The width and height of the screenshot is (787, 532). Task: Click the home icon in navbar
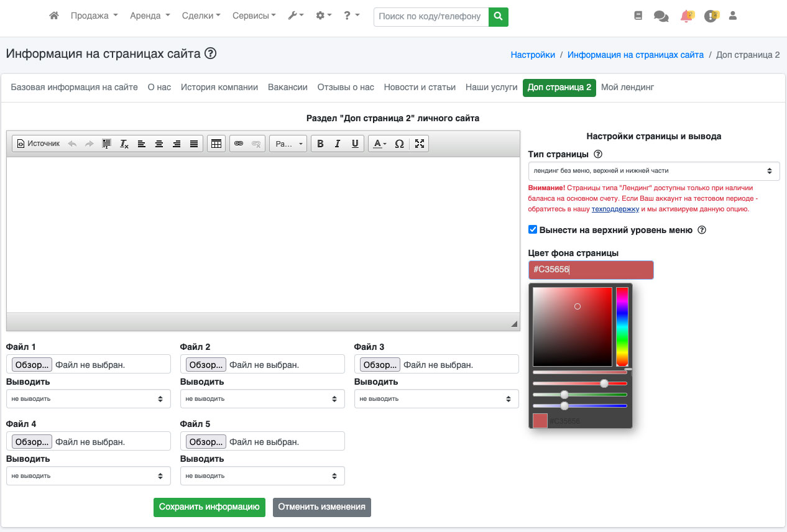[x=54, y=16]
